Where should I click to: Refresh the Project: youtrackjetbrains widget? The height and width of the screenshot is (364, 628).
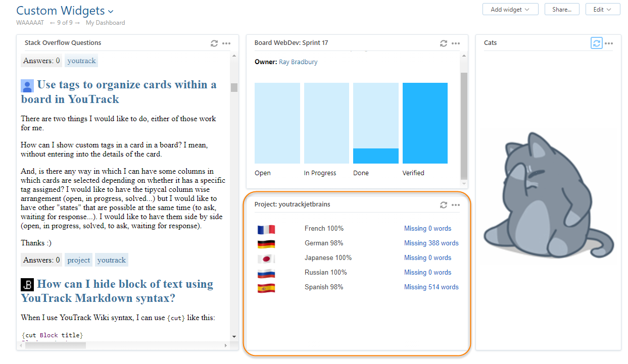(x=444, y=205)
